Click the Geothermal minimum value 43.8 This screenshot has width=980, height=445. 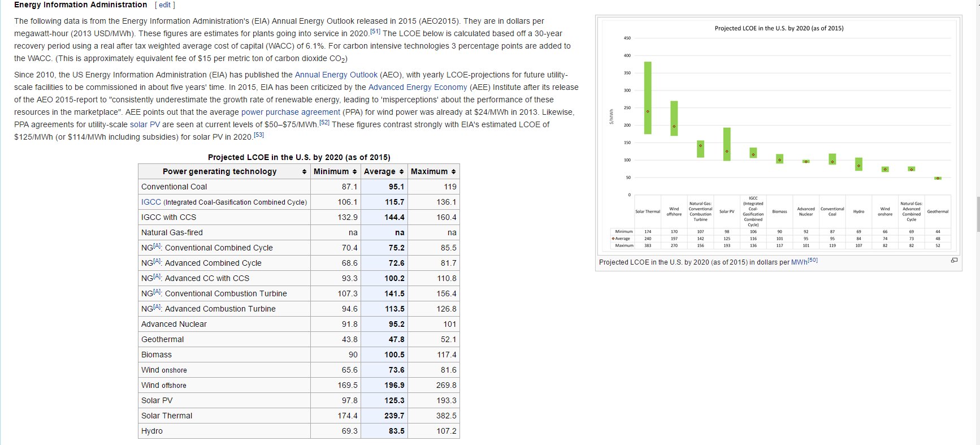[x=350, y=339]
